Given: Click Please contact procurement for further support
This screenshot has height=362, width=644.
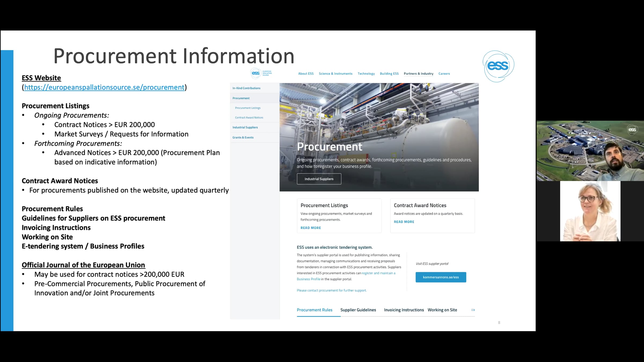Looking at the screenshot, I should 331,290.
